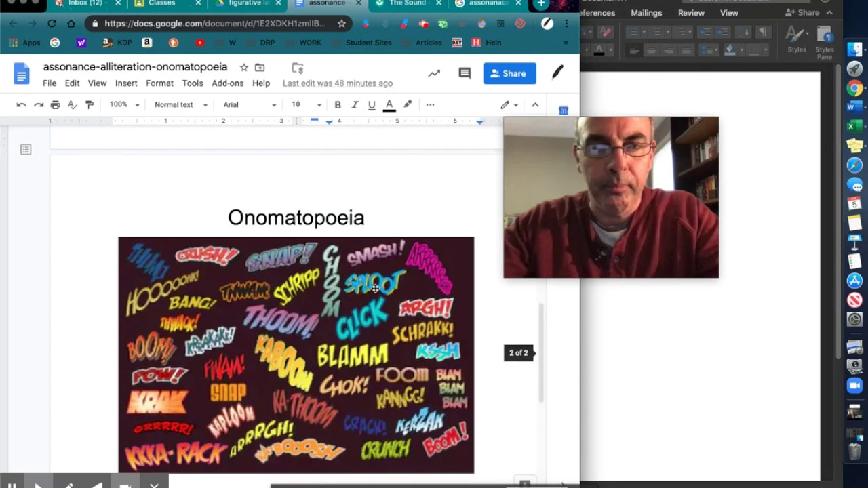Open the Styles Pane in Word
The width and height of the screenshot is (868, 488).
pyautogui.click(x=825, y=43)
